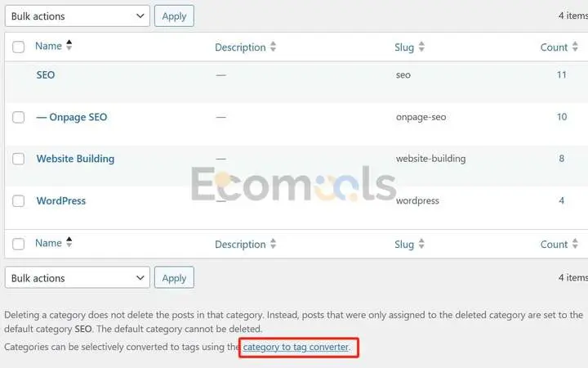The image size is (588, 368).
Task: Open the Website Building category link
Action: (x=75, y=159)
